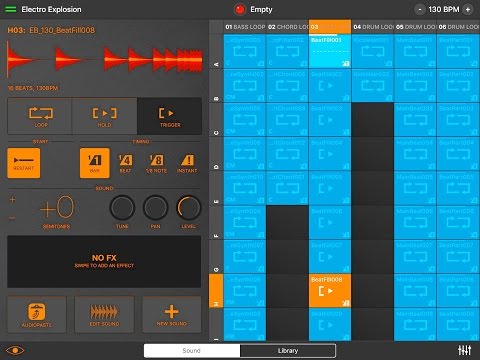Open the mixer sliders icon
This screenshot has width=480, height=360.
click(x=465, y=350)
